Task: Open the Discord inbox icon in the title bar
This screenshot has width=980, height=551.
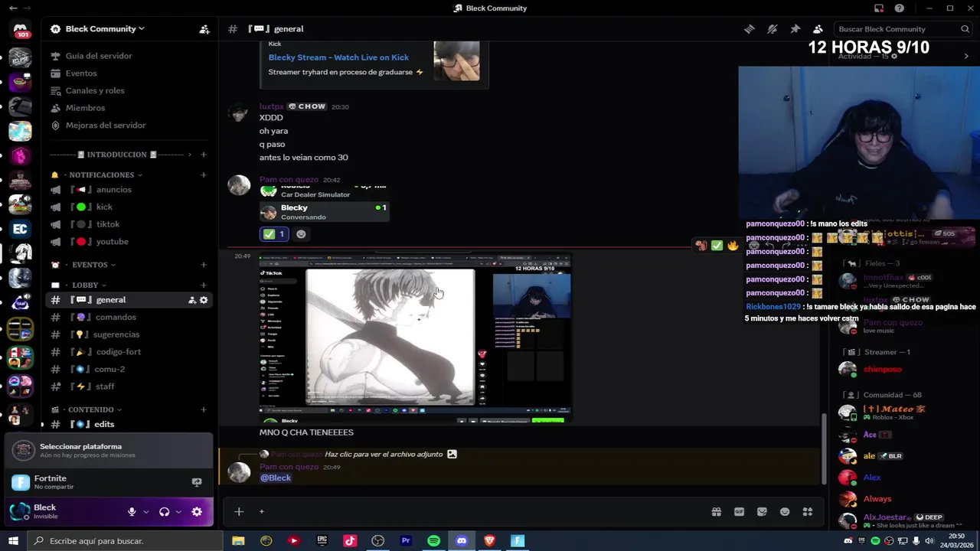Action: point(879,8)
